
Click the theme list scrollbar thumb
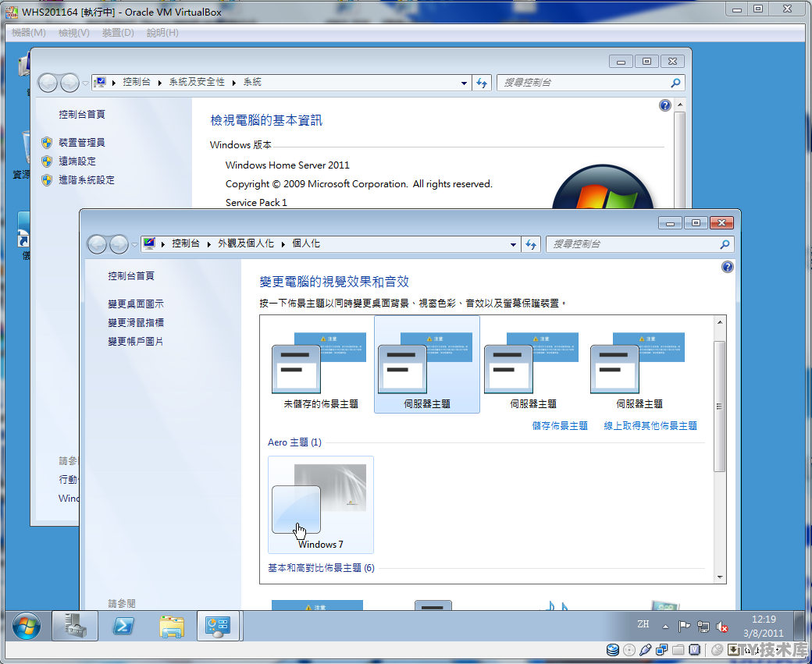click(x=720, y=407)
